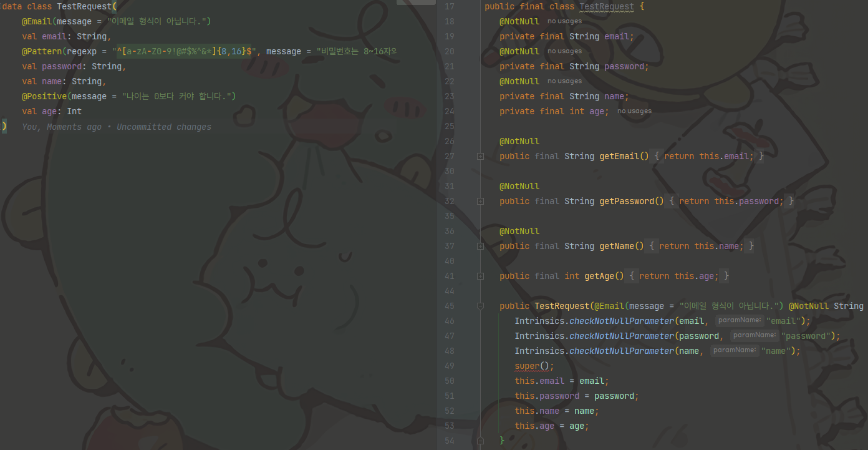868x450 pixels.
Task: Click 'val email: String,' in the Kotlin editor
Action: click(x=67, y=36)
